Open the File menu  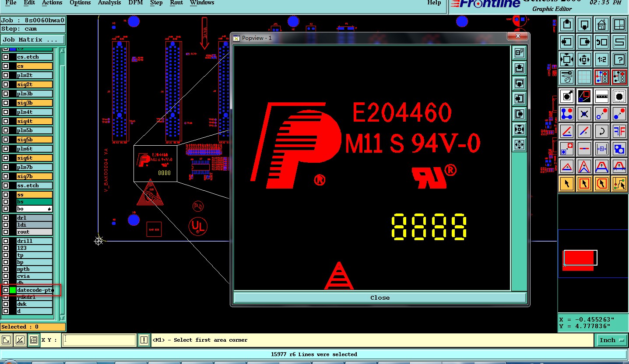11,3
